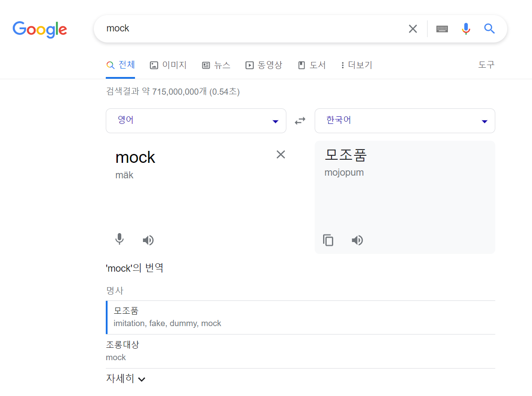
Task: Click the microphone icon in the search bar
Action: click(466, 28)
